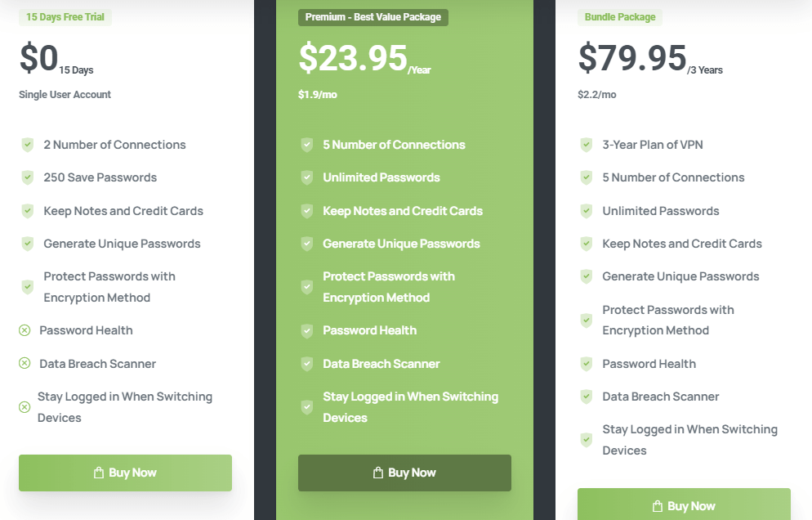
Task: Click the $79.95 three-year price
Action: pos(632,58)
